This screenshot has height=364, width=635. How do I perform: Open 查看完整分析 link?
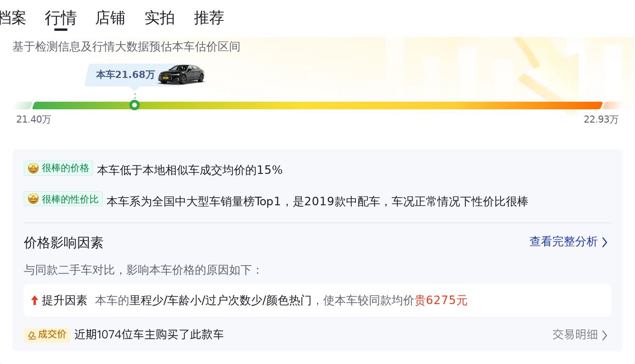(x=563, y=241)
